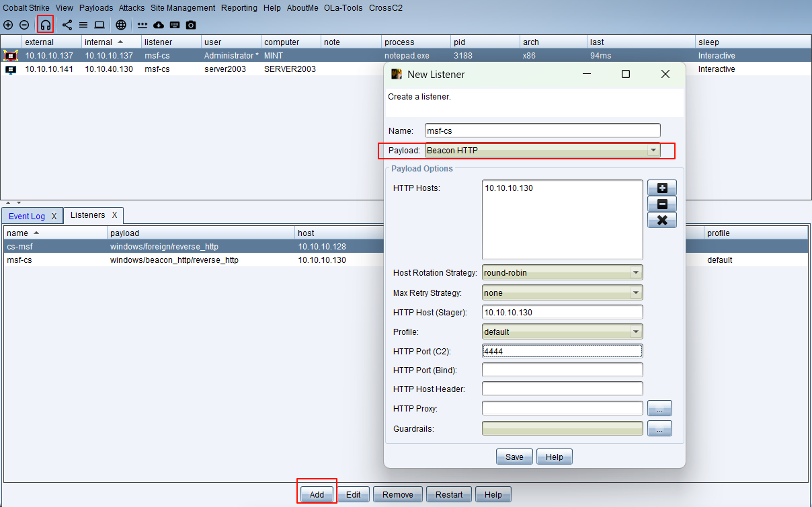Image resolution: width=812 pixels, height=507 pixels.
Task: Open the CrossC2 menu
Action: tap(384, 8)
